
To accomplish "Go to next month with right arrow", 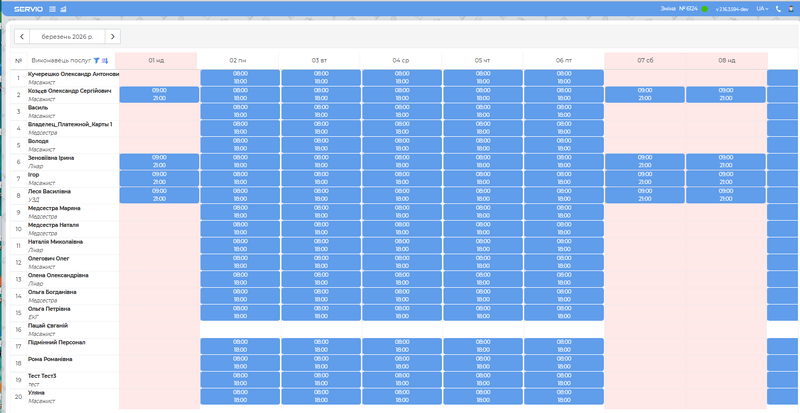I will [x=113, y=36].
